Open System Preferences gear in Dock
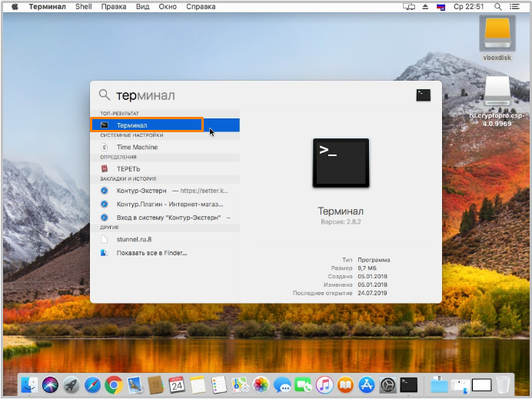Viewport: 532px width, 399px height. click(x=387, y=385)
